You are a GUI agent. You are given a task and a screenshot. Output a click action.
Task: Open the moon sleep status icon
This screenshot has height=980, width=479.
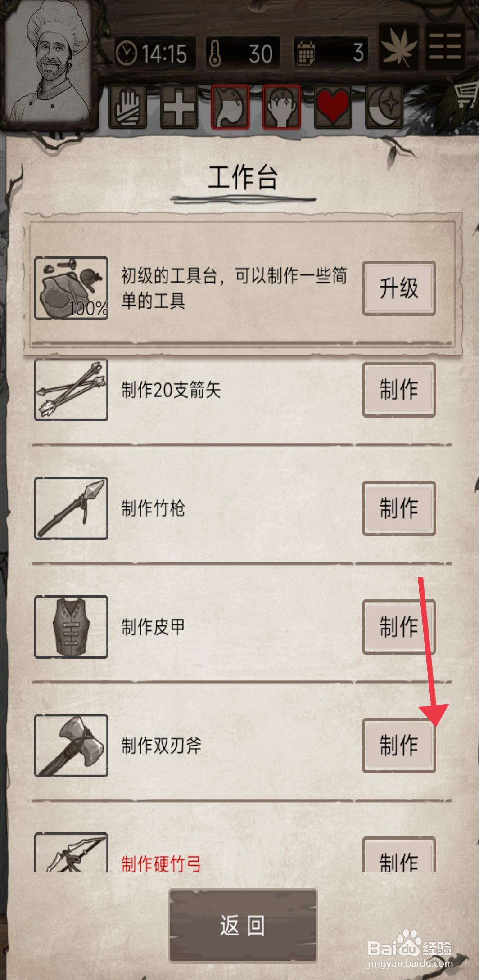tap(384, 107)
